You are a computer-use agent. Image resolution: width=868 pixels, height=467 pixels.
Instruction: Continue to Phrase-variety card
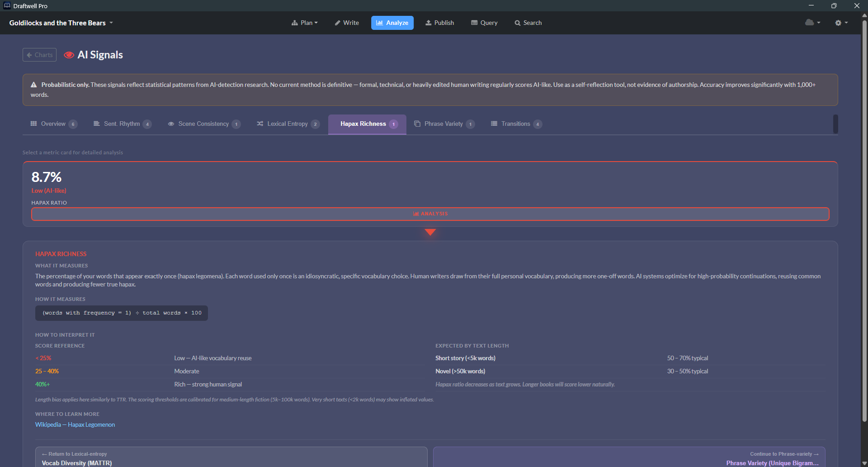629,457
